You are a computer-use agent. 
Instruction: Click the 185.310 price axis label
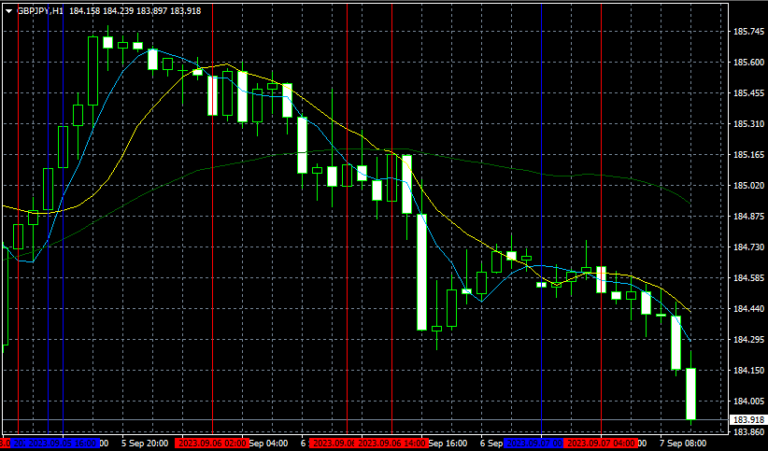[x=748, y=124]
